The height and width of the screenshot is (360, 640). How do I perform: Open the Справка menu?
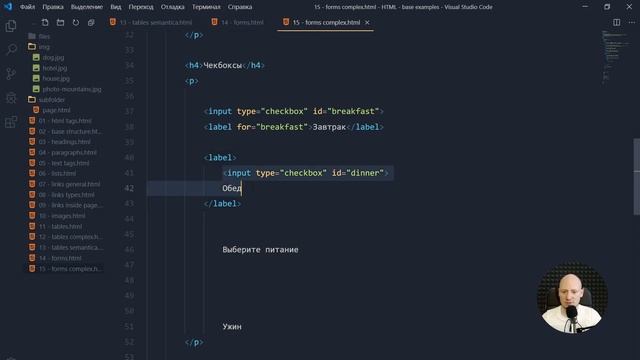pyautogui.click(x=240, y=7)
